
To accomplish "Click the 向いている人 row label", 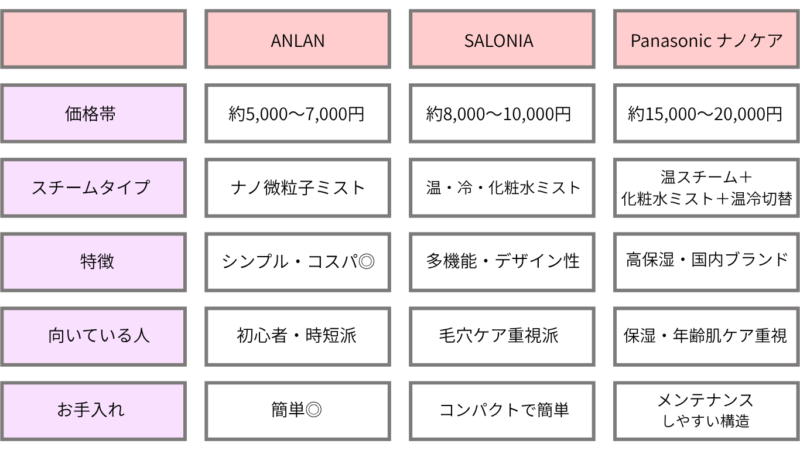I will point(94,335).
